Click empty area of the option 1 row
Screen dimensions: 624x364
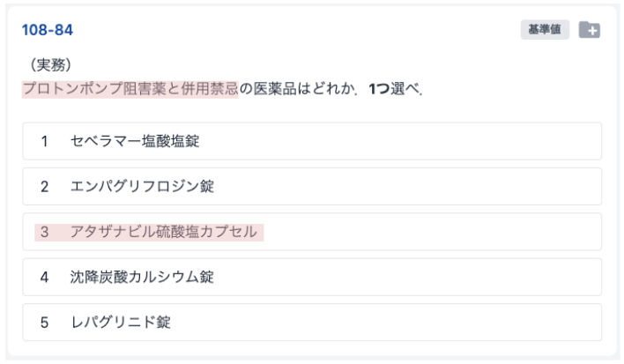coord(398,141)
